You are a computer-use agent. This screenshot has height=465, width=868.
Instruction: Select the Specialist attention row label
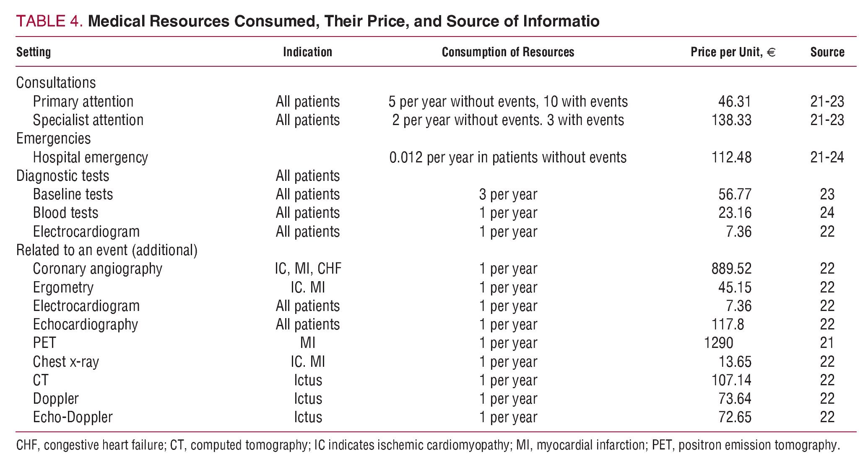88,120
